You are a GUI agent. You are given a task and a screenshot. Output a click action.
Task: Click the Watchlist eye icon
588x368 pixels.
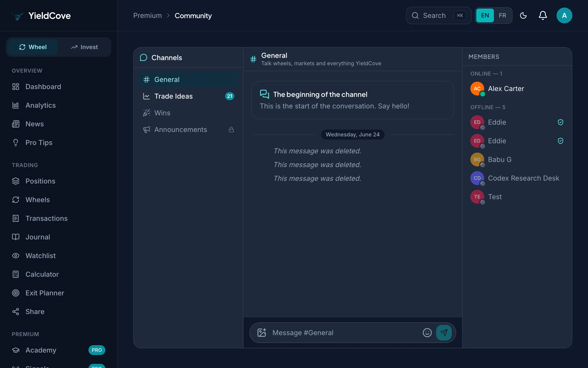[x=16, y=256]
